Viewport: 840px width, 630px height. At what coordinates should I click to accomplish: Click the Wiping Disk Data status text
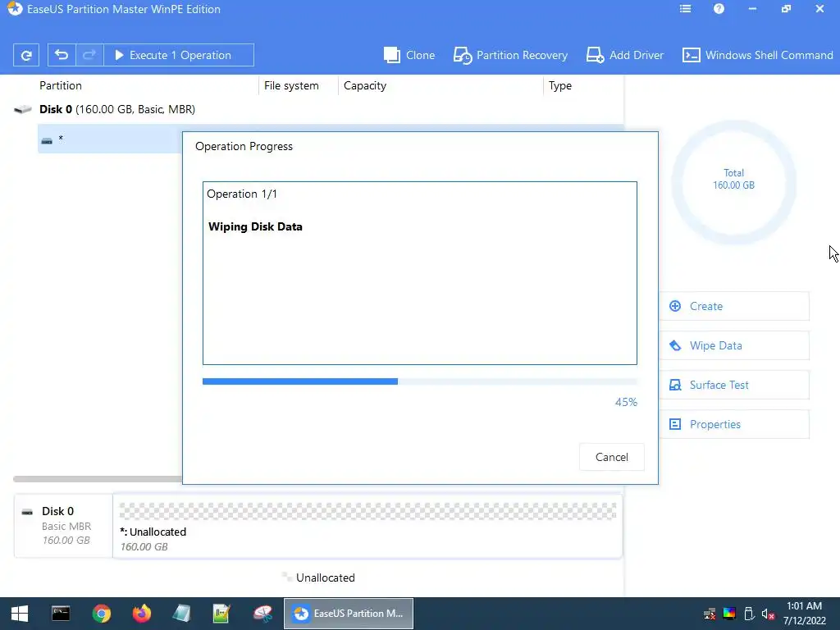point(255,226)
